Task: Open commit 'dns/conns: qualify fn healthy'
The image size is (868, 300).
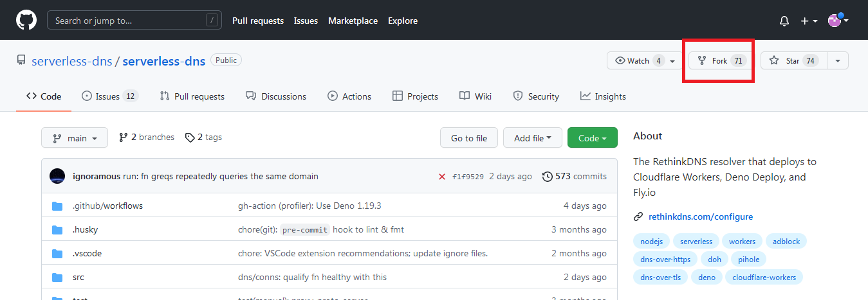Action: click(312, 277)
